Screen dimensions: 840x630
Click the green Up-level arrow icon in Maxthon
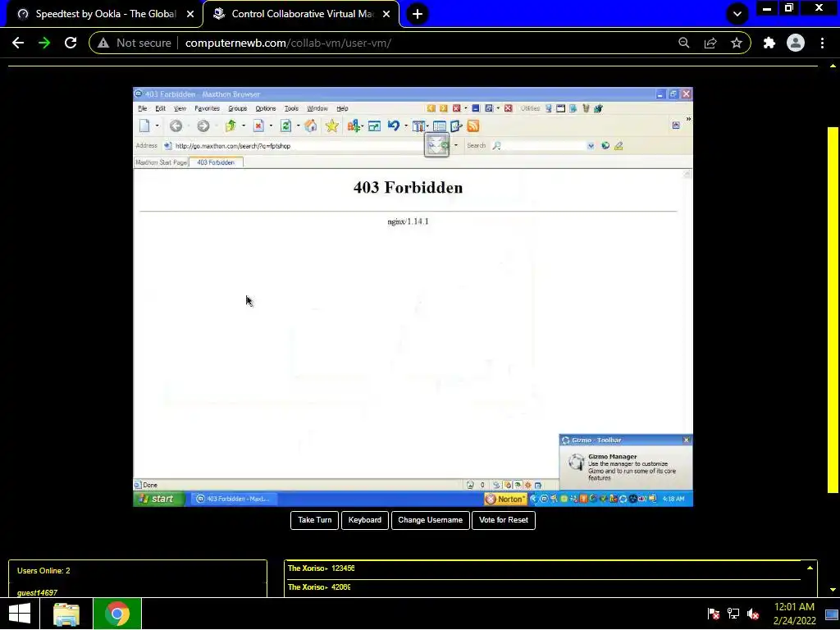click(231, 126)
